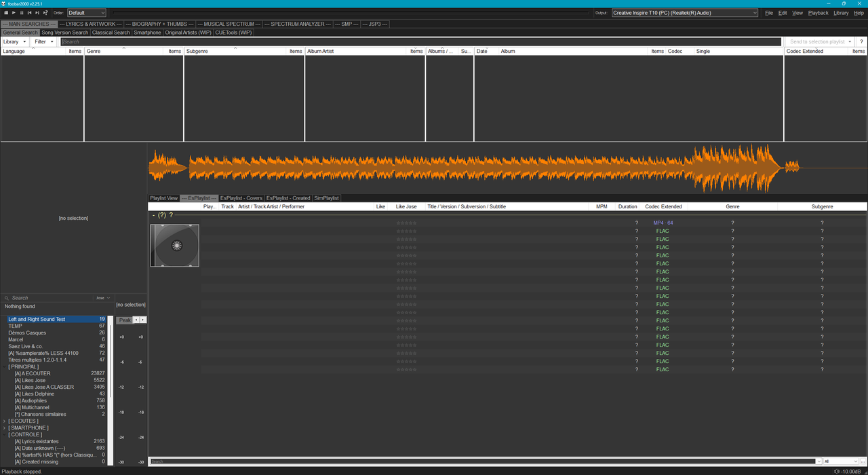Expand the [ ECOUTES ] playlist group
The width and height of the screenshot is (868, 475).
tap(4, 421)
